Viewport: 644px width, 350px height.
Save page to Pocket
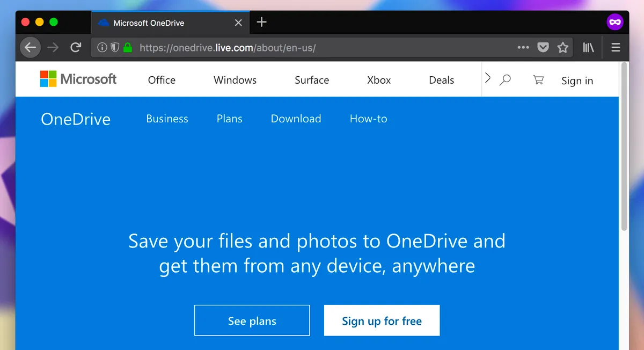(543, 48)
